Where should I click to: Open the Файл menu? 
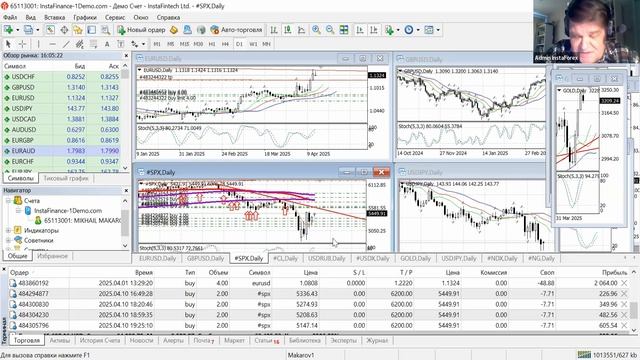click(10, 18)
